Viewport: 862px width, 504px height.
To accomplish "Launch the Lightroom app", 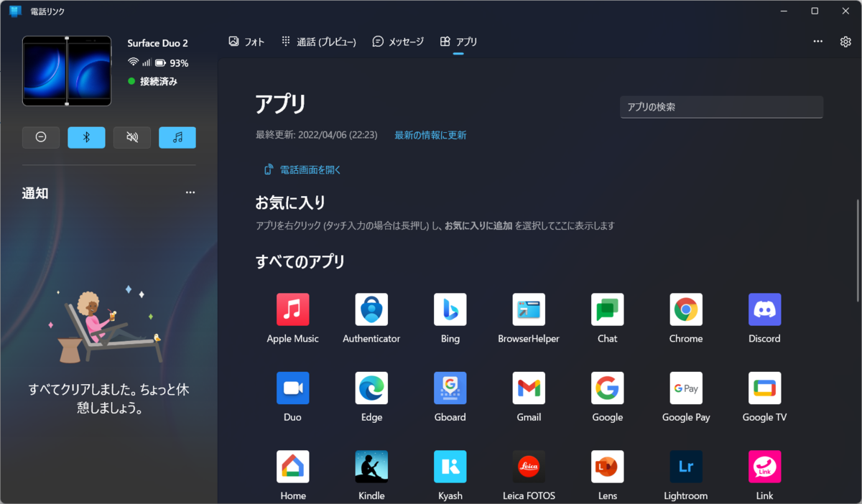I will click(686, 467).
